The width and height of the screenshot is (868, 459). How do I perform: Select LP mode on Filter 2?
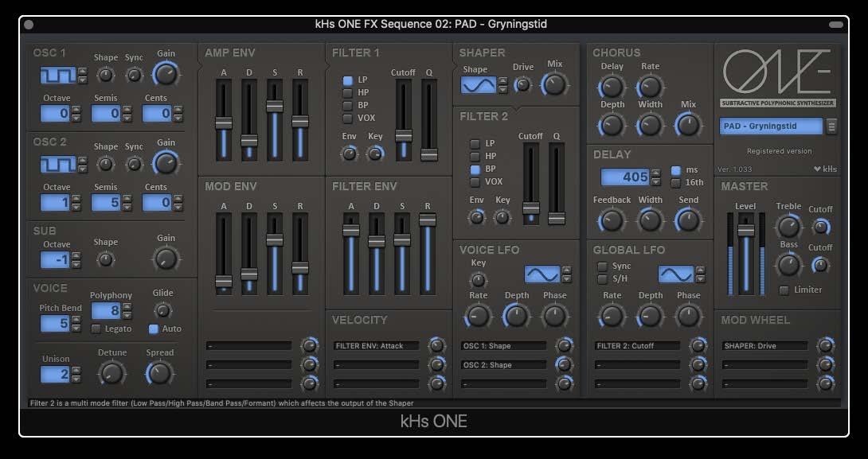point(475,144)
